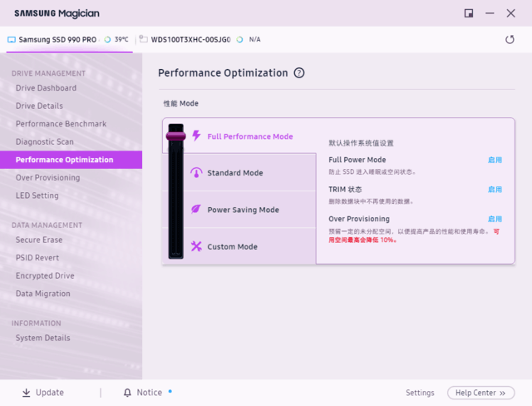Click the Update download icon
Image resolution: width=532 pixels, height=406 pixels.
pos(27,393)
